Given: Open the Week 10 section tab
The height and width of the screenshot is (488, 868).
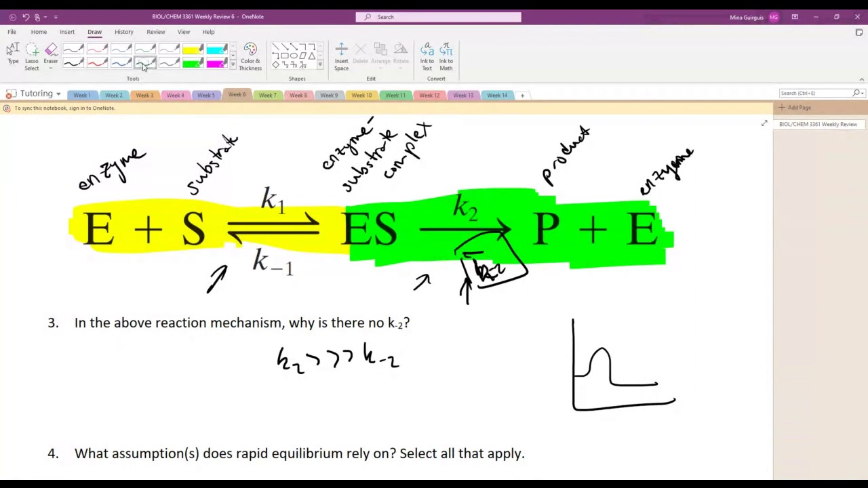Looking at the screenshot, I should 361,96.
